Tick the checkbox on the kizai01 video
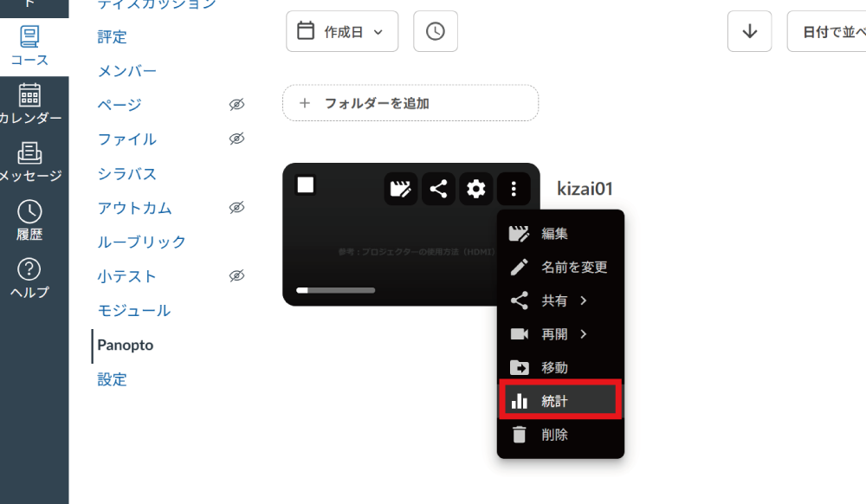Viewport: 866px width, 504px height. click(x=305, y=185)
